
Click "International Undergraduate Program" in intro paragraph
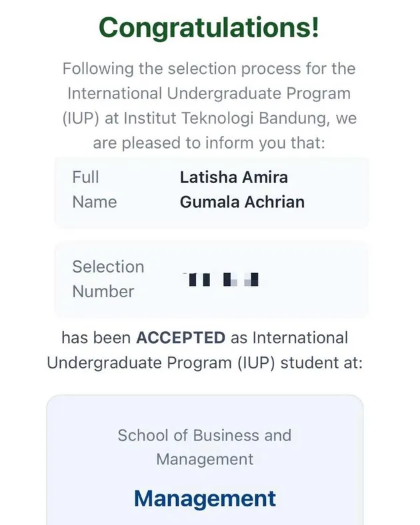209,93
